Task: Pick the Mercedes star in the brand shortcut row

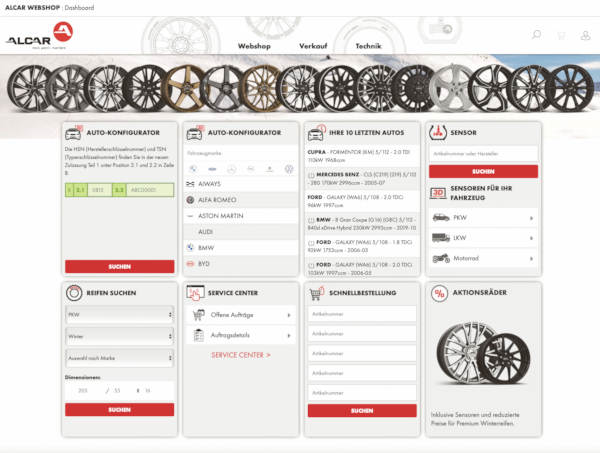Action: [x=232, y=169]
